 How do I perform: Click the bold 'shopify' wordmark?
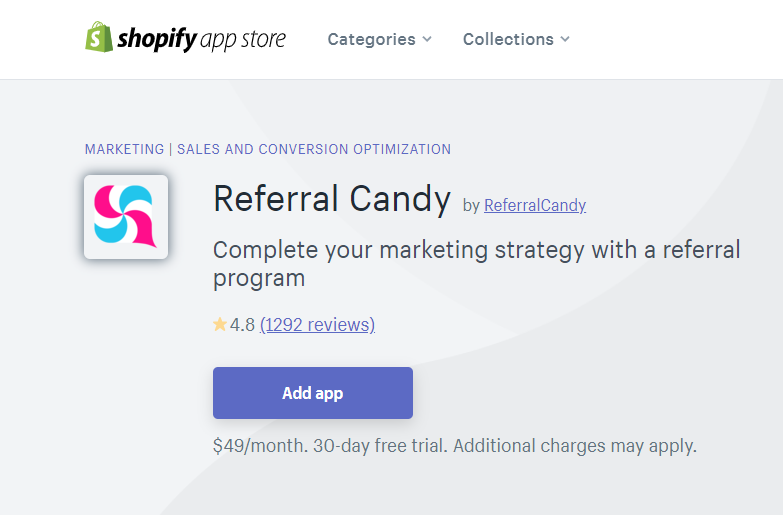pyautogui.click(x=157, y=39)
